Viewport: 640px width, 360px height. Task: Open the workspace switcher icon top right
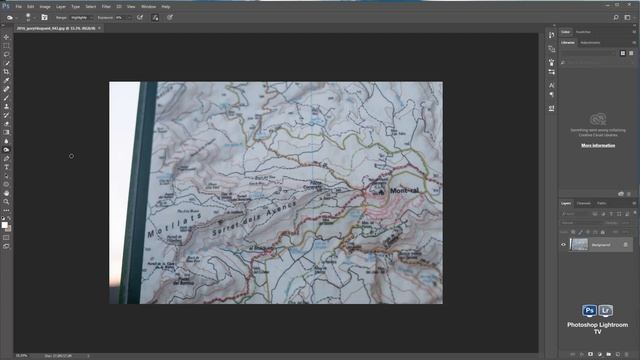tap(628, 18)
